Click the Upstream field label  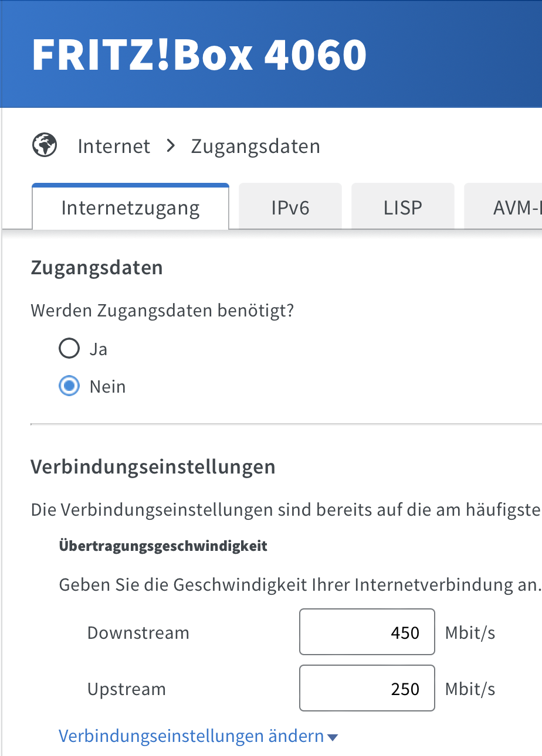[127, 689]
